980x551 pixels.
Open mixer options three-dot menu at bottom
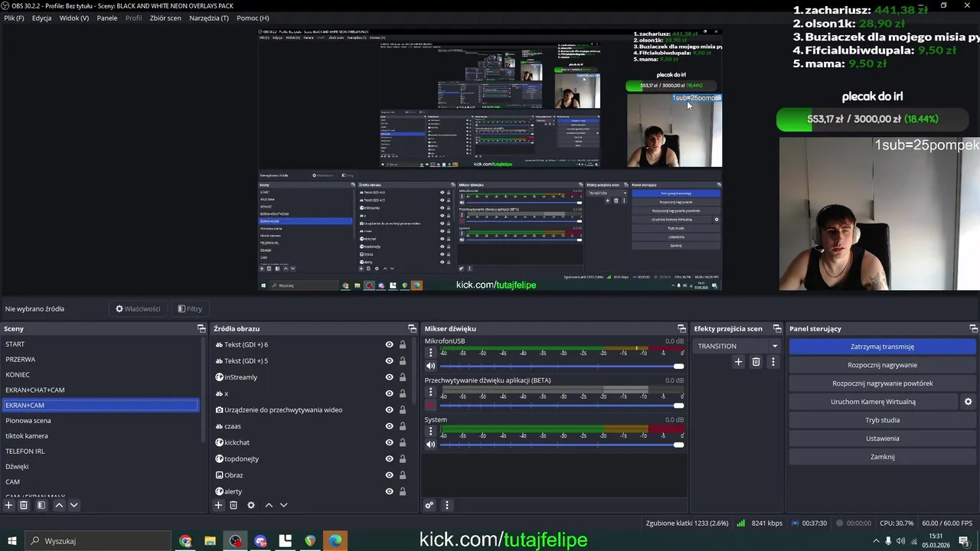447,505
